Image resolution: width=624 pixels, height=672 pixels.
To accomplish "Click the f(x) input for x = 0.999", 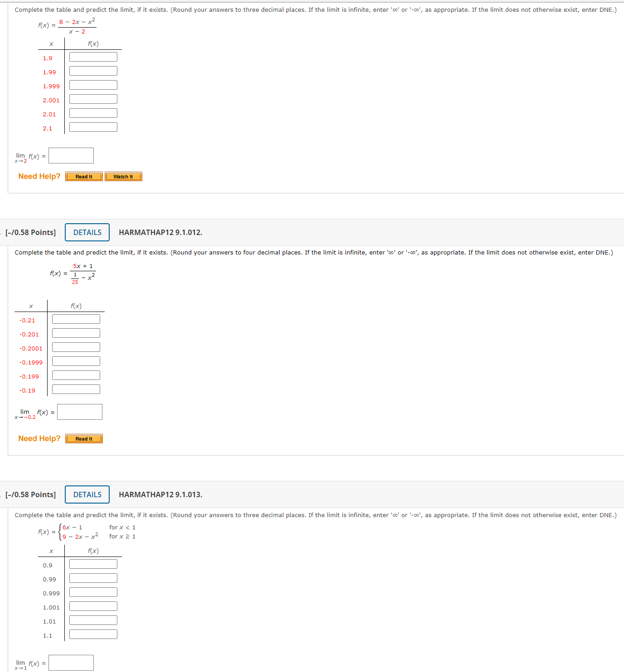I will 93,592.
